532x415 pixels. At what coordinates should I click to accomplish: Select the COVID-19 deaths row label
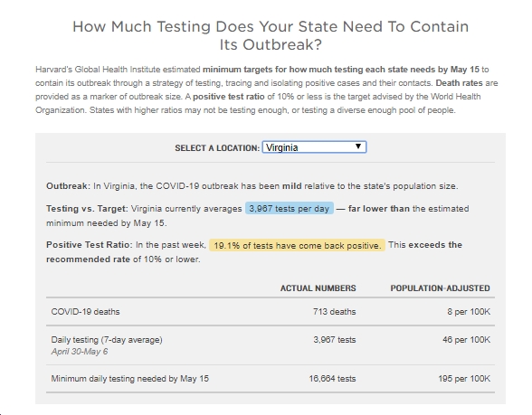(x=85, y=312)
